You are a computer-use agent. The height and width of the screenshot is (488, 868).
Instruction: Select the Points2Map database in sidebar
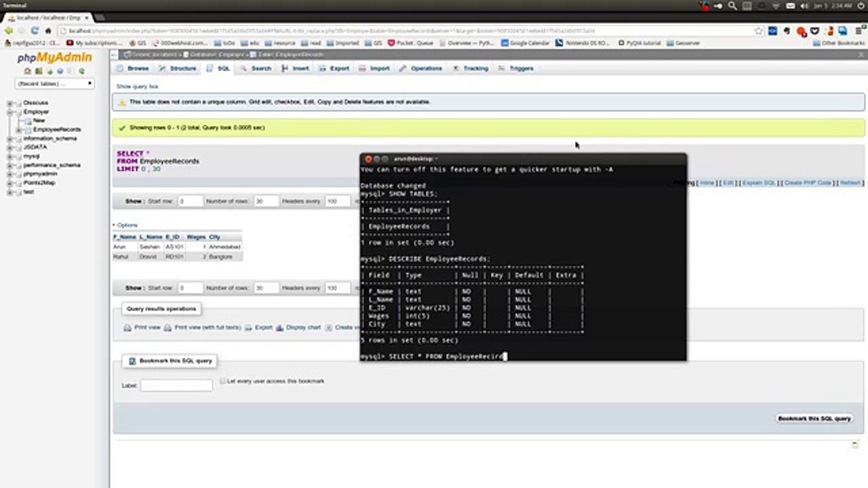[39, 183]
